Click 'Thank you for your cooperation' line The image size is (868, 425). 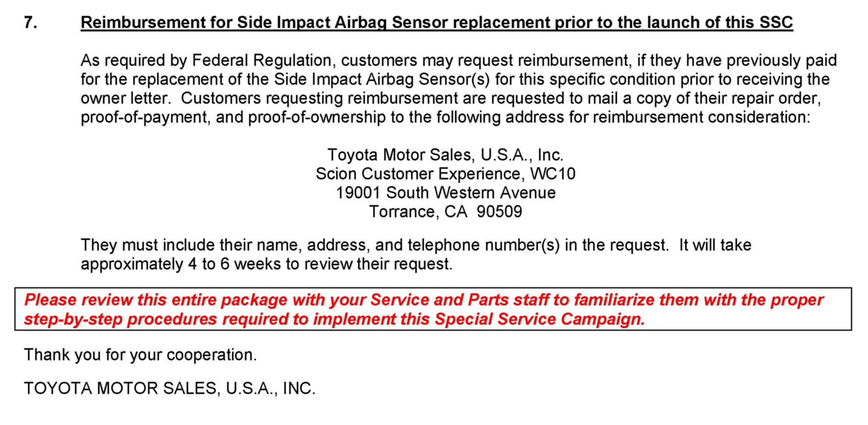point(140,355)
